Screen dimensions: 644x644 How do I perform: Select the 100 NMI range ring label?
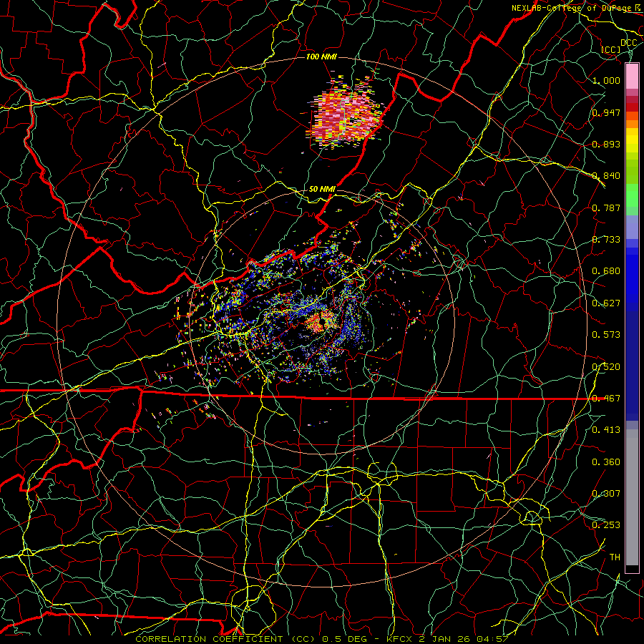pyautogui.click(x=321, y=57)
